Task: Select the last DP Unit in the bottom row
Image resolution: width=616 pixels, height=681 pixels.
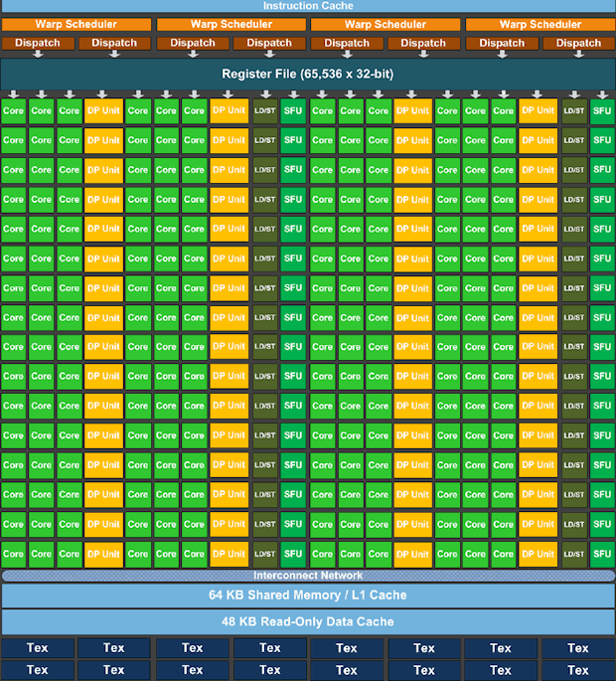Action: click(539, 554)
